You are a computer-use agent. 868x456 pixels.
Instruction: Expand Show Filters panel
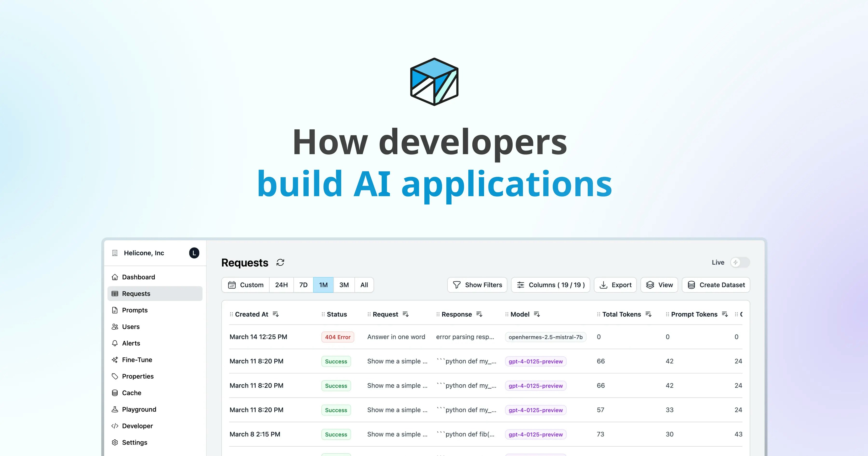point(477,285)
